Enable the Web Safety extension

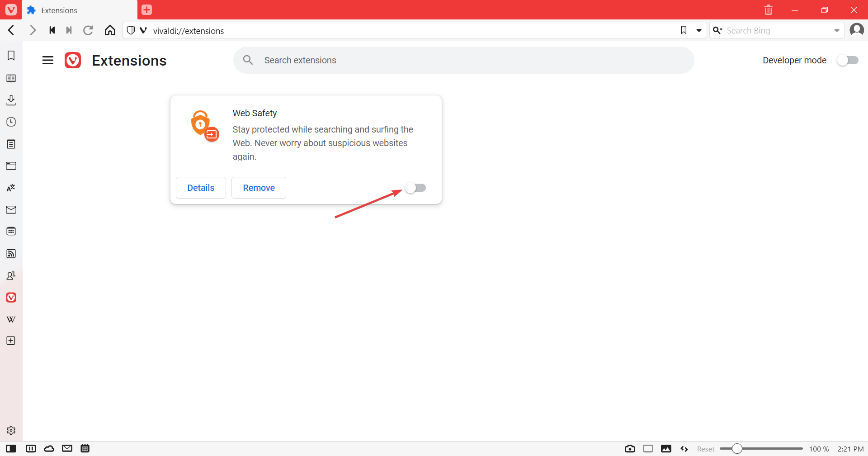415,188
